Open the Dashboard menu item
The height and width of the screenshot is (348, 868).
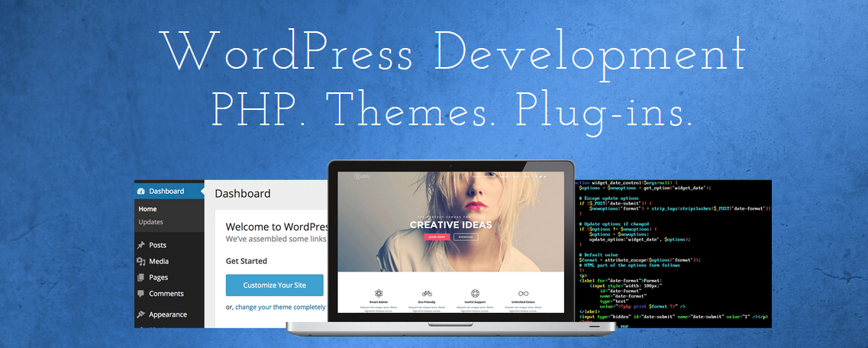pos(169,192)
